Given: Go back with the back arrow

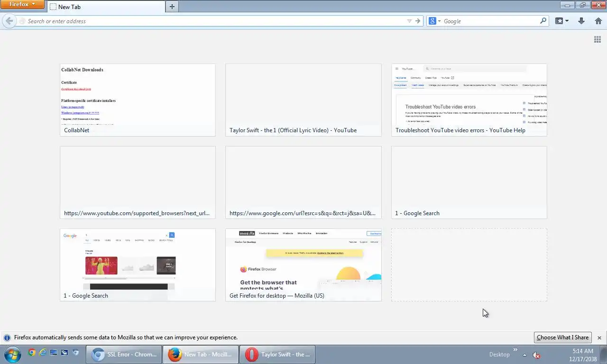Looking at the screenshot, I should point(9,21).
